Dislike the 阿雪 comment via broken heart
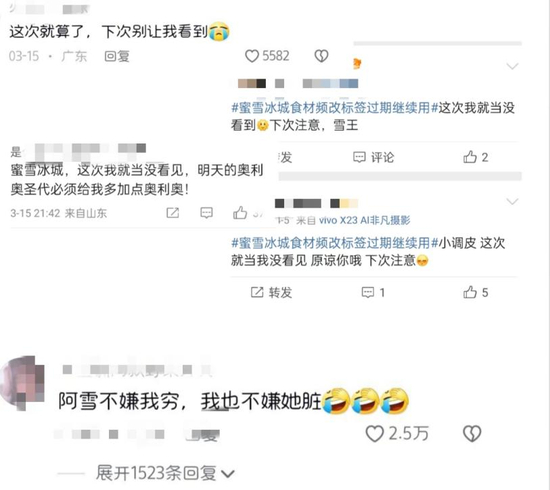 point(472,434)
